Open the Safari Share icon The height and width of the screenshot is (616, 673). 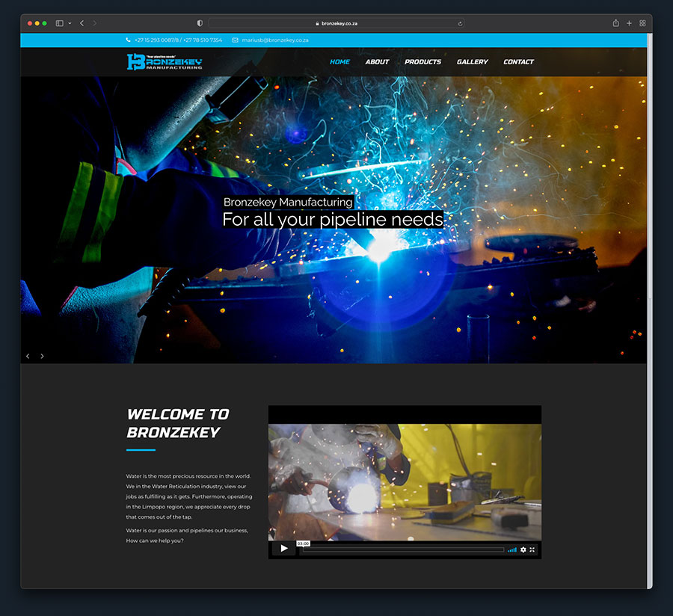click(x=615, y=23)
